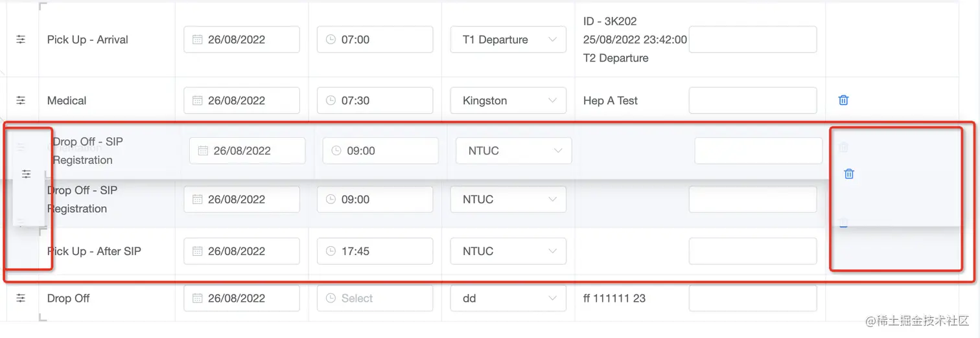
Task: Click drag handle on bottom Drop Off row
Action: point(21,298)
